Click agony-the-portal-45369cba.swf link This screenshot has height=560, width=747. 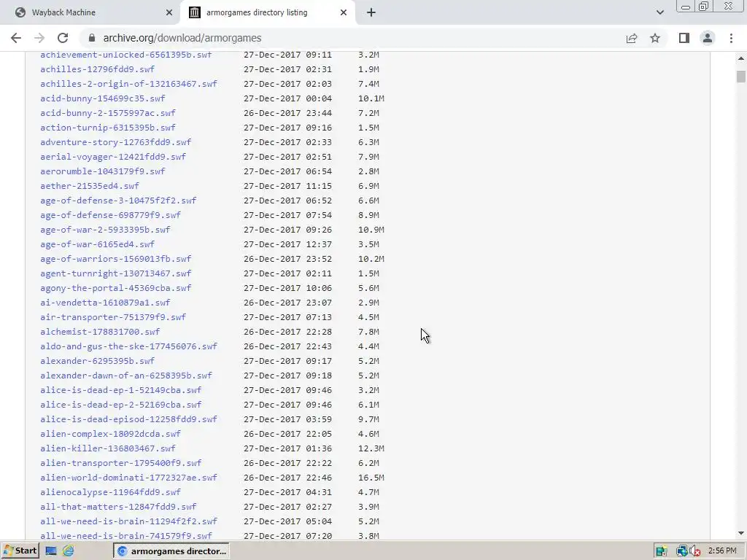tap(116, 288)
